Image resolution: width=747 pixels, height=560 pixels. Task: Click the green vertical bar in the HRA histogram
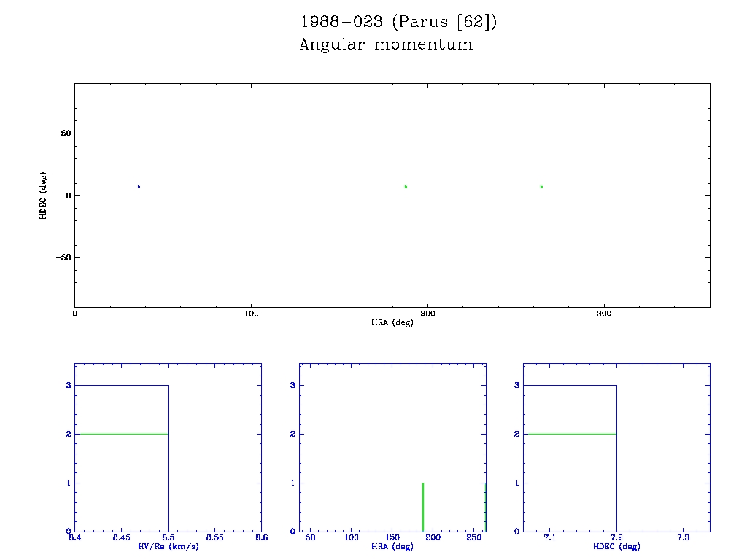(x=423, y=507)
